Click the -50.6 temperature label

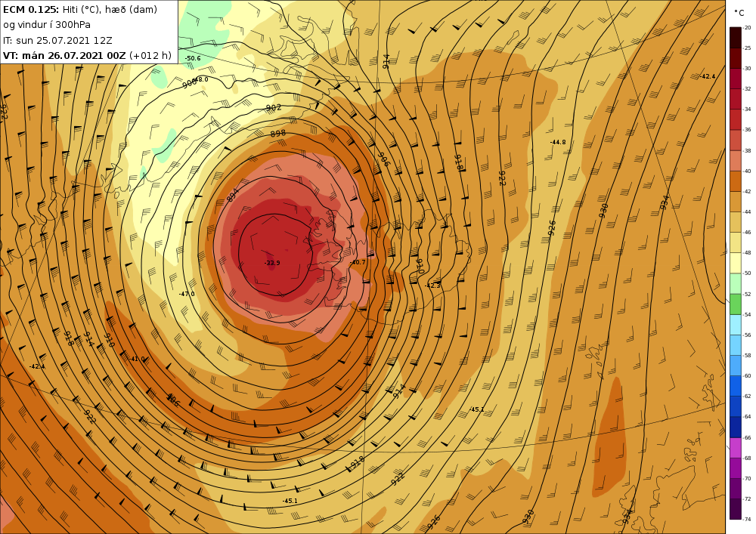tap(193, 58)
